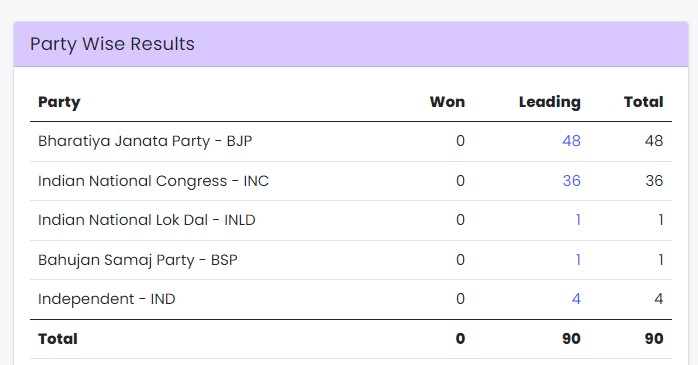Screen dimensions: 698x365
Task: Select the Indian National Congress row name
Action: tap(154, 181)
